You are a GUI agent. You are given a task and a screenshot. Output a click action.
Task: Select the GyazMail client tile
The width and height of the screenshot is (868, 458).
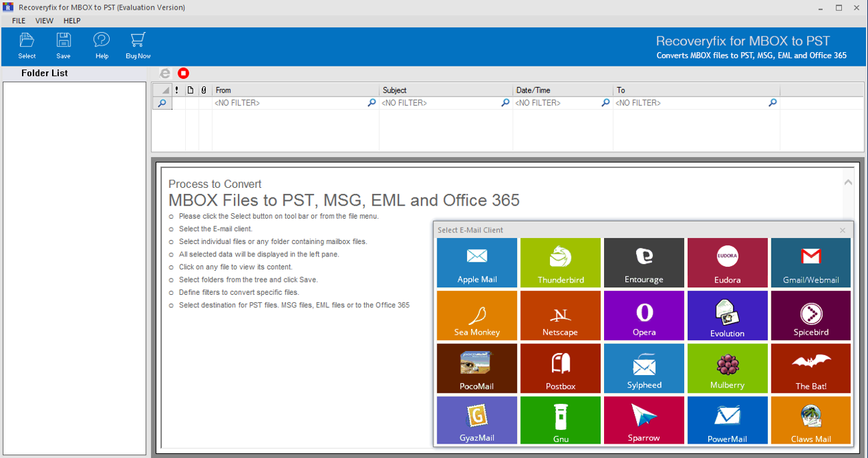477,420
